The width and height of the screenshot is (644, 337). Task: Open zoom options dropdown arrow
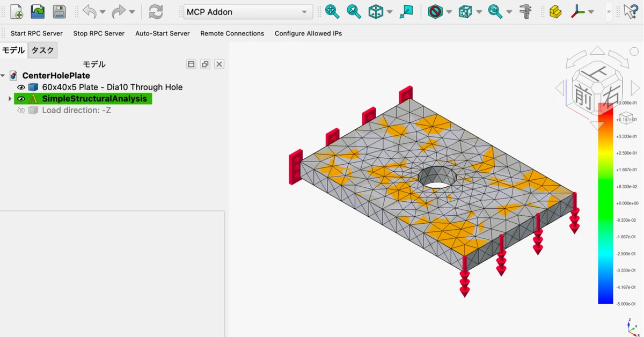pyautogui.click(x=509, y=12)
